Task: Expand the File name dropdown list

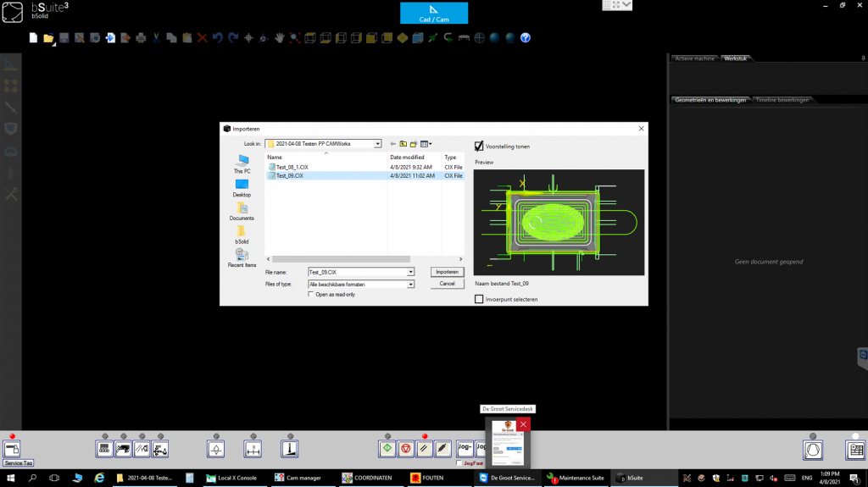Action: tap(410, 272)
